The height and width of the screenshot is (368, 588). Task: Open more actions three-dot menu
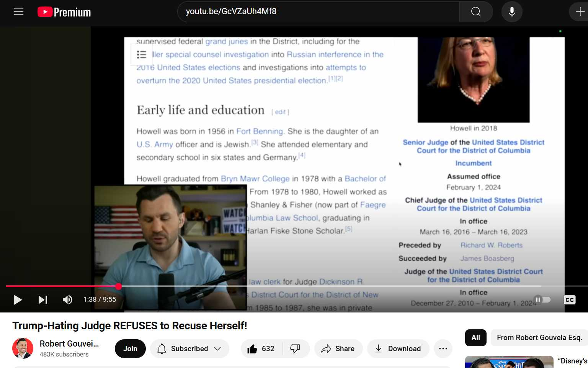pos(443,348)
